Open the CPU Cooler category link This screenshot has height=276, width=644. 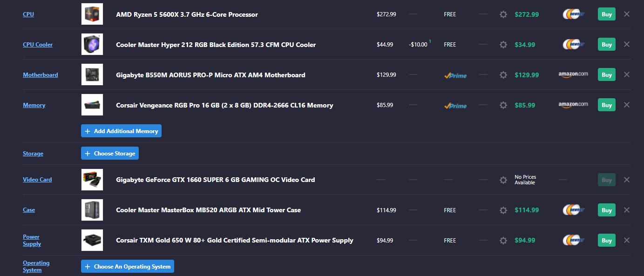38,45
